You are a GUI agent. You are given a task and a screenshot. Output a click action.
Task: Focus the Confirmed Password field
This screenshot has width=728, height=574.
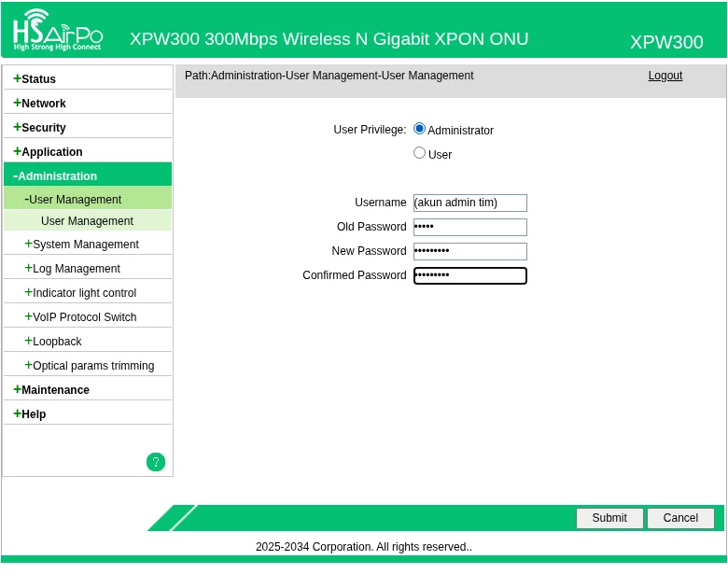pyautogui.click(x=469, y=275)
